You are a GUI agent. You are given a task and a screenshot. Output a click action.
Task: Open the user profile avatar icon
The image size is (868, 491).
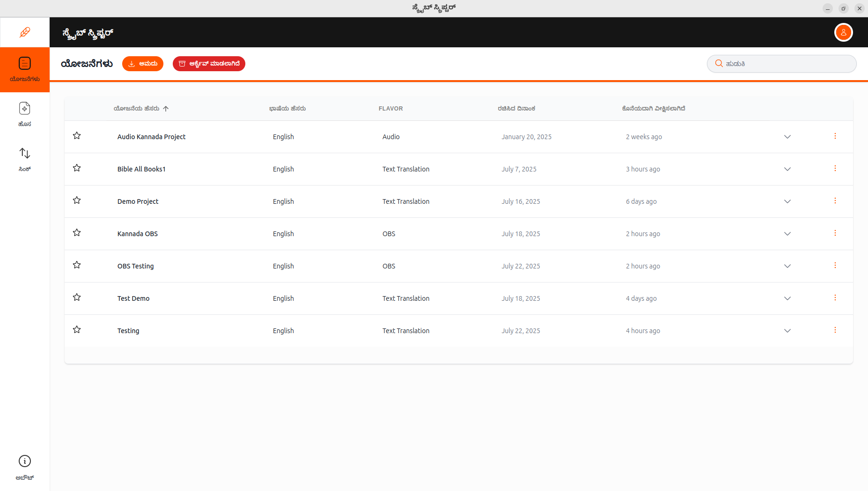coord(843,32)
